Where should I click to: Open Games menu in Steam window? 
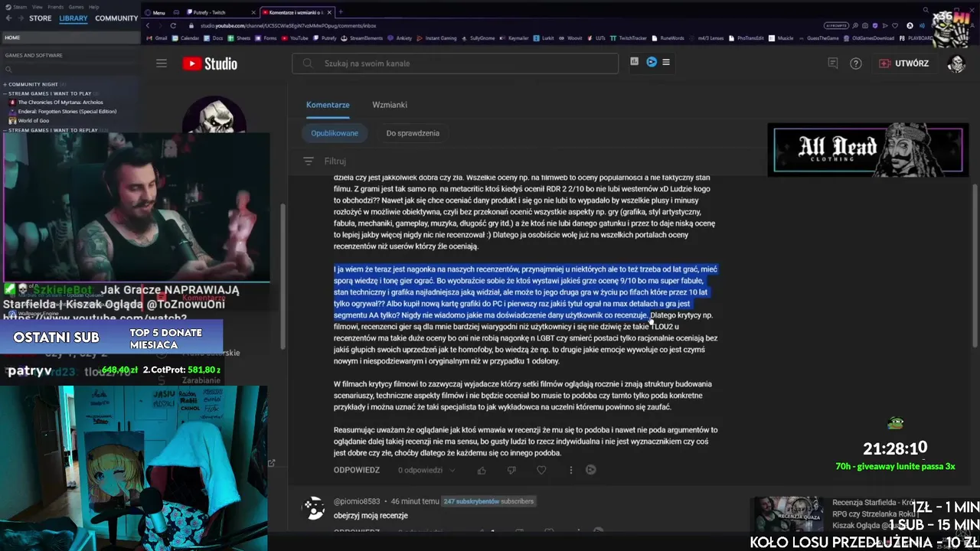[77, 6]
